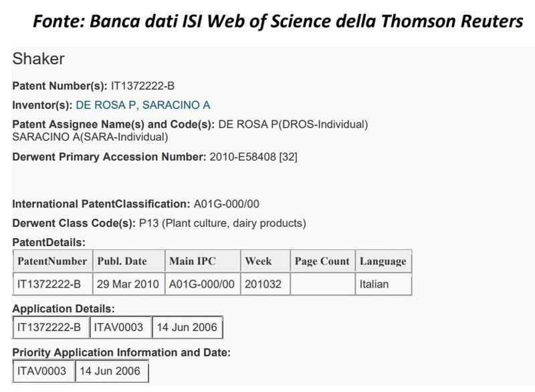This screenshot has width=535, height=392.
Task: Open inventor link SARACINO A
Action: tap(177, 104)
